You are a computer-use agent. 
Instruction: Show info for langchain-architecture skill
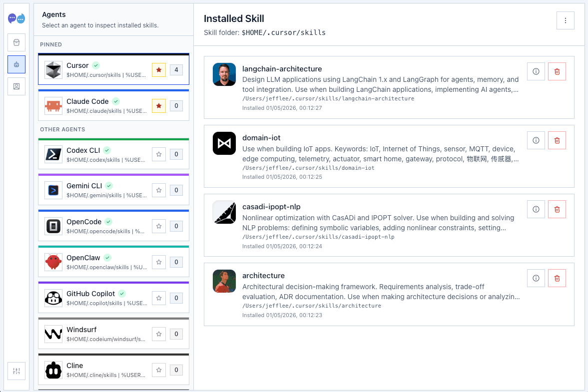click(x=536, y=71)
